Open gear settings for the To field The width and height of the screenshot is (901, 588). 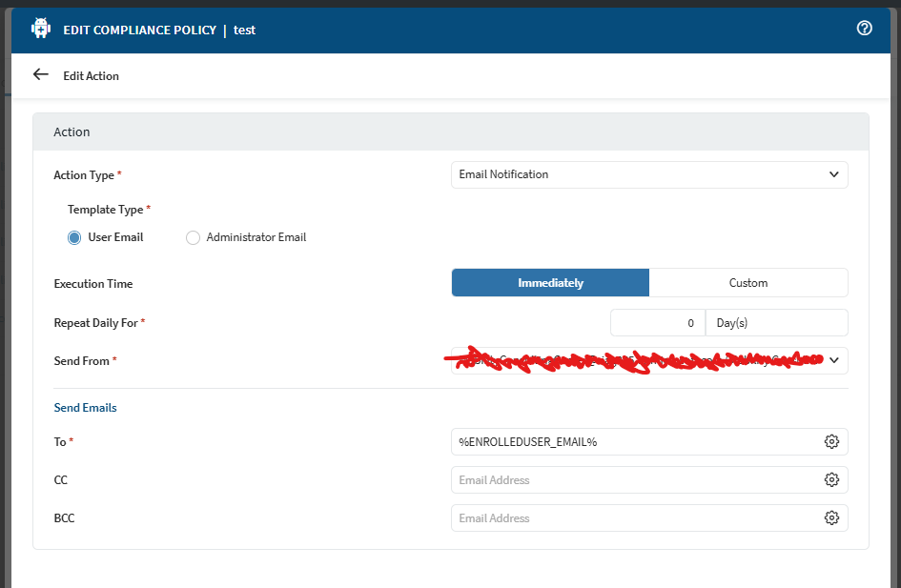click(831, 441)
